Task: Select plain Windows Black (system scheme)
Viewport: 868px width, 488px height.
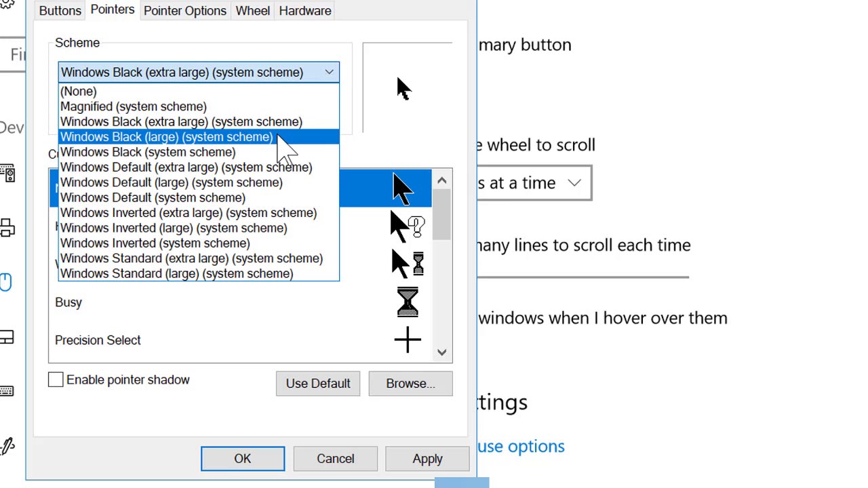Action: [x=199, y=152]
